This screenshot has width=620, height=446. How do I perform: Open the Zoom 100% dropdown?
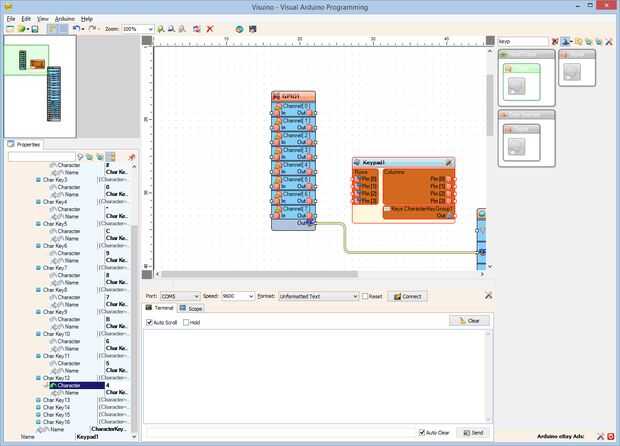click(x=150, y=29)
